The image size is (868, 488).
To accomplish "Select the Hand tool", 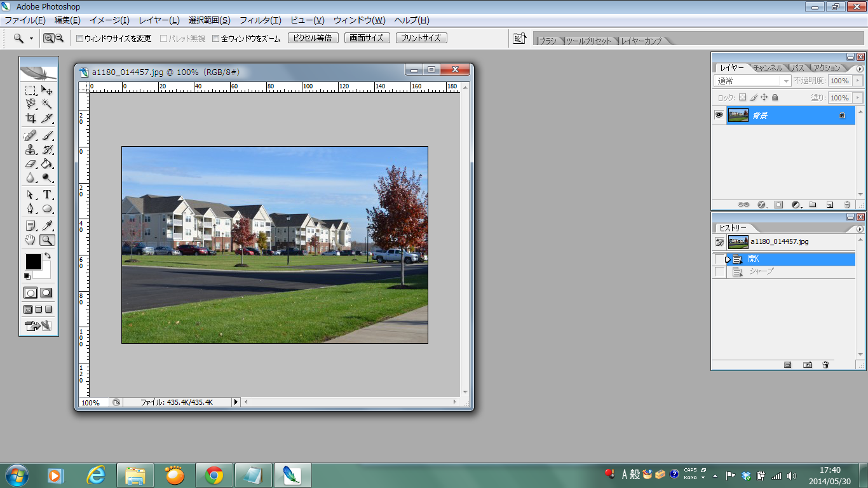I will coord(31,240).
